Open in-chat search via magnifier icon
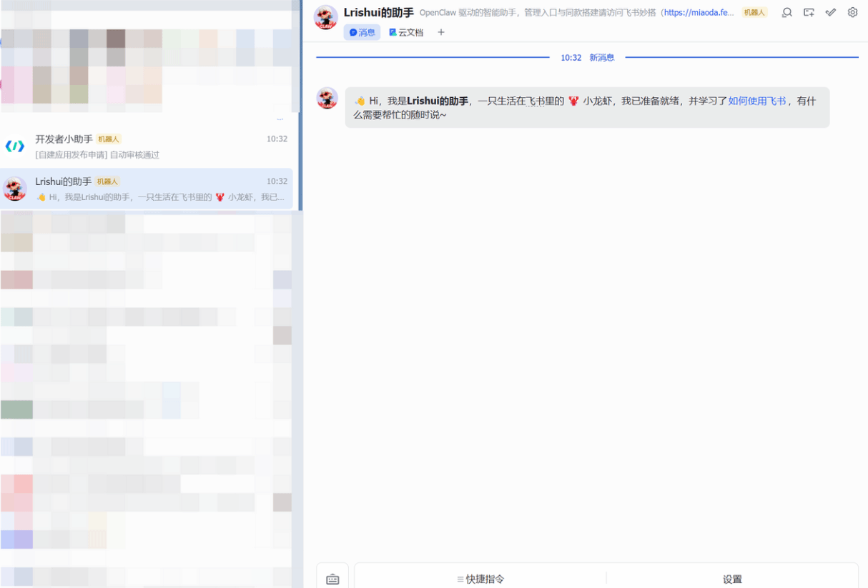Image resolution: width=868 pixels, height=588 pixels. tap(786, 12)
